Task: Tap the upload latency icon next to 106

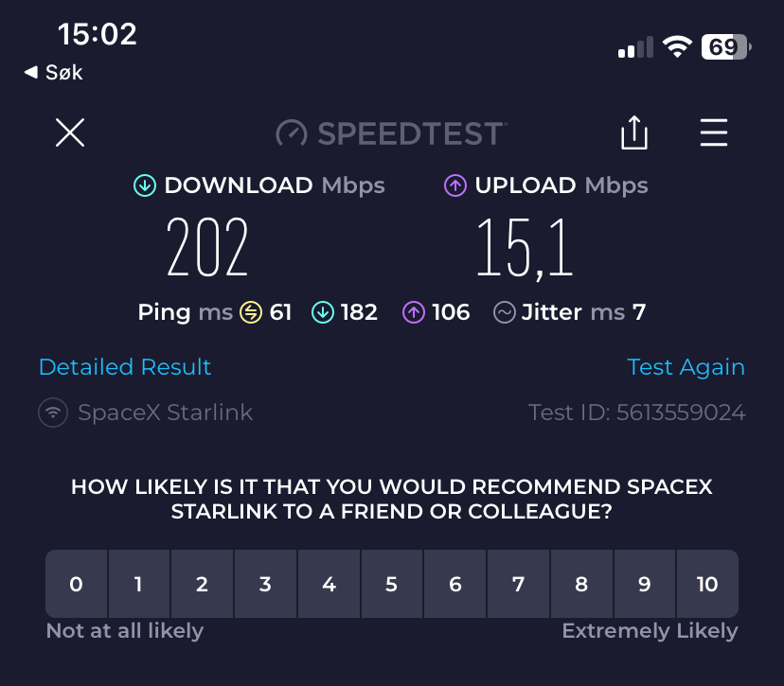Action: [414, 313]
